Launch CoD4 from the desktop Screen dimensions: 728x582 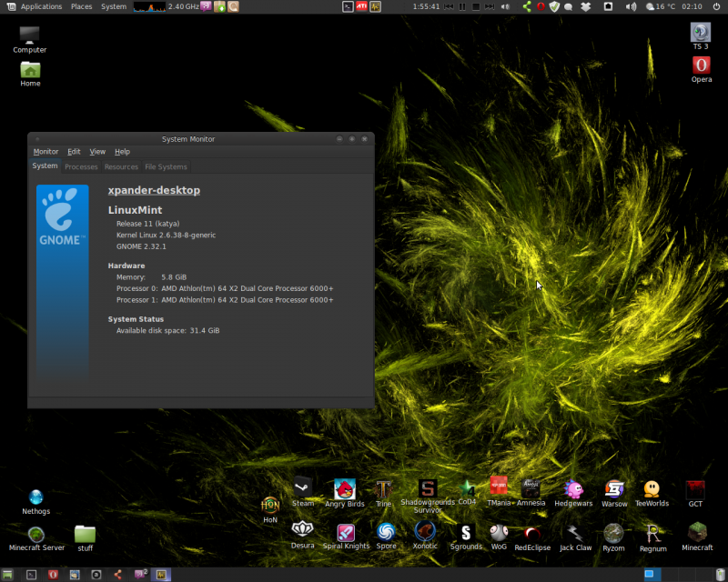coord(467,493)
